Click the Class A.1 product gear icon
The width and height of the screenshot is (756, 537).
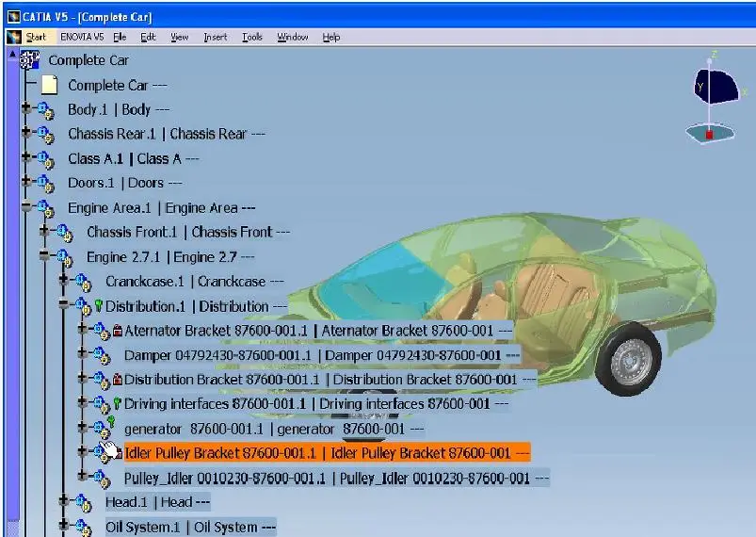tap(46, 160)
